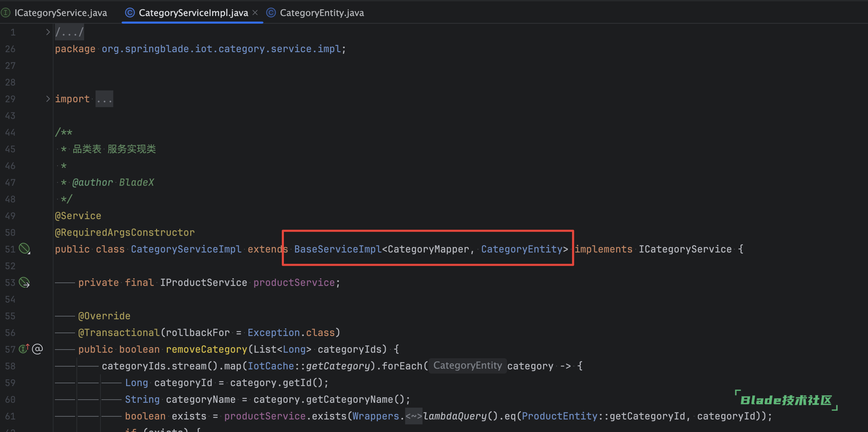
Task: Click the exists variable on line 61
Action: pyautogui.click(x=189, y=416)
